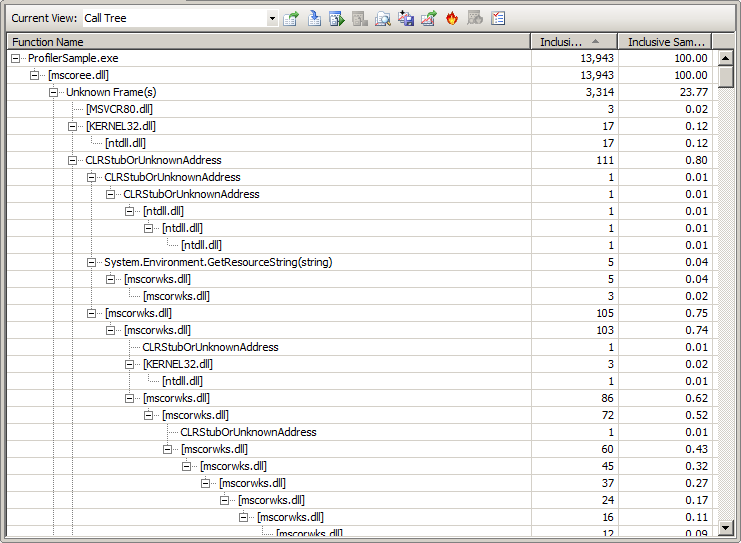
Task: Select CLRStubOrUnknownAddress row under [mscorwks.dll] 72
Action: pyautogui.click(x=249, y=432)
